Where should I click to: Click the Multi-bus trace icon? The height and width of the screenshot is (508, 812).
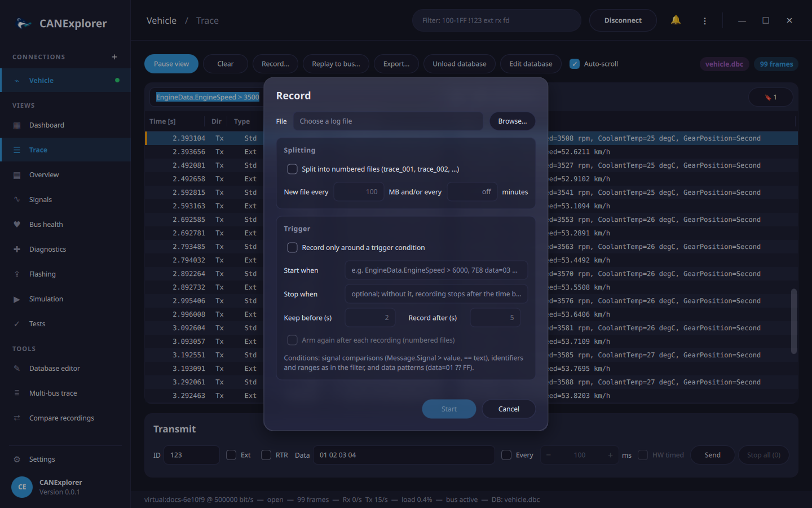[17, 393]
